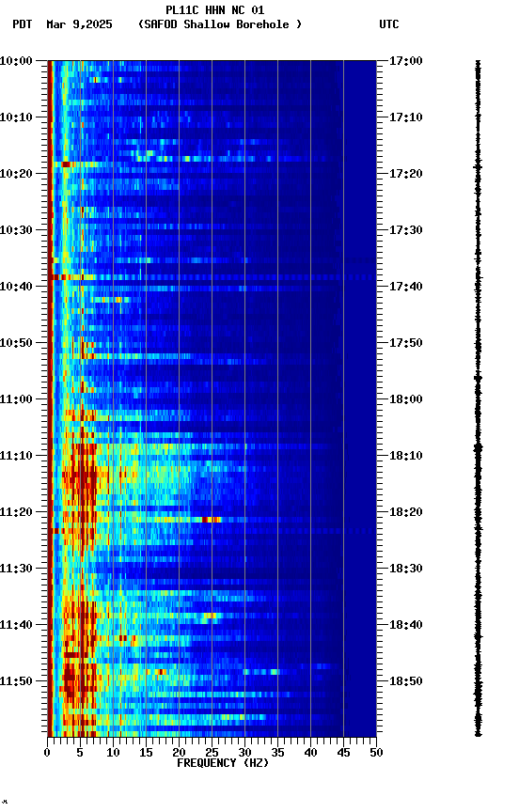Click the 10:50 PDT time label

tap(16, 343)
